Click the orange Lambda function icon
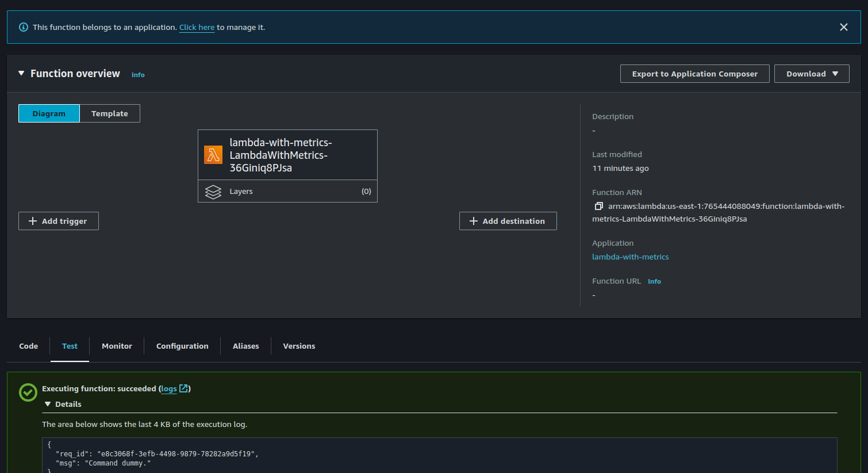Viewport: 868px width, 473px height. point(213,155)
